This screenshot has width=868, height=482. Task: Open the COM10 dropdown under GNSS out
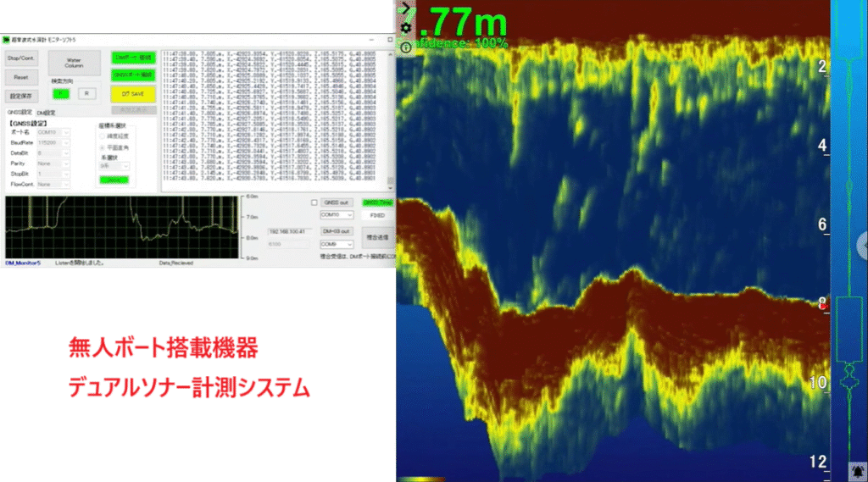tap(336, 215)
